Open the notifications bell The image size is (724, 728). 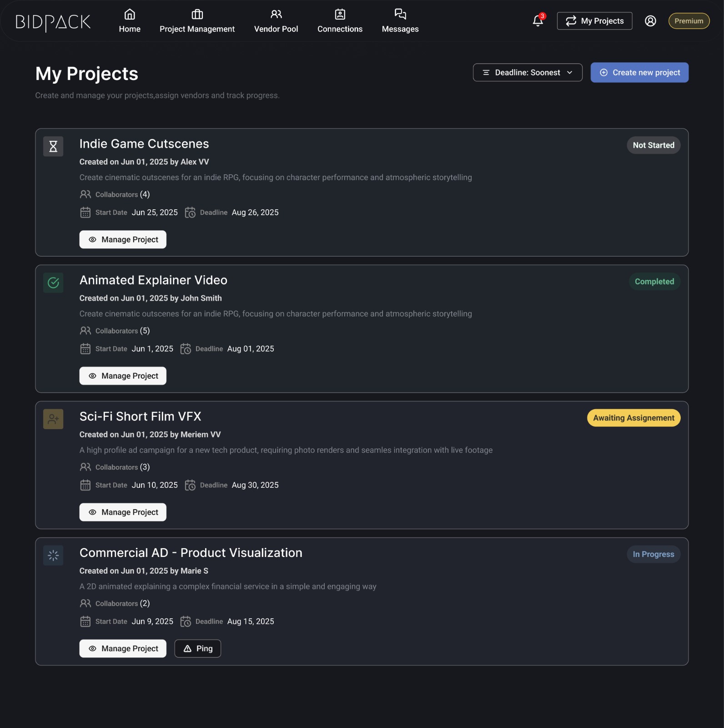pos(538,20)
